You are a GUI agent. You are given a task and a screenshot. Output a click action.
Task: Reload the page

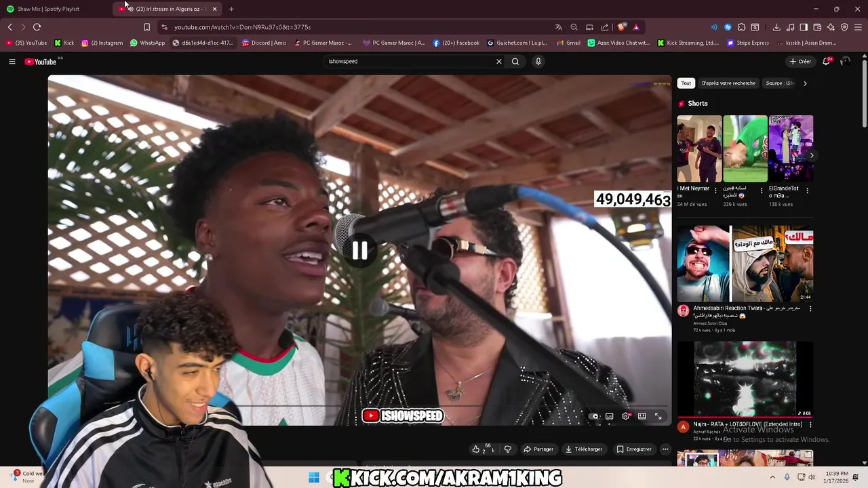tap(37, 27)
